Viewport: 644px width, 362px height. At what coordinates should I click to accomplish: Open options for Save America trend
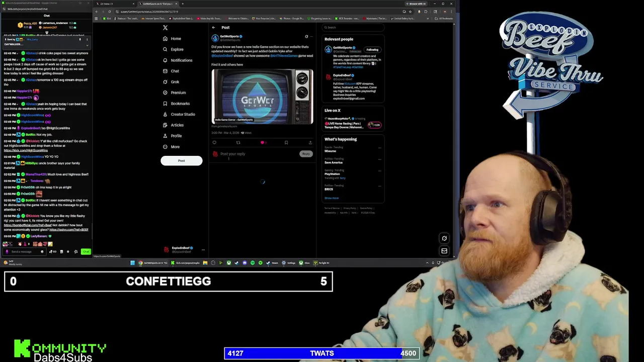[x=379, y=159]
